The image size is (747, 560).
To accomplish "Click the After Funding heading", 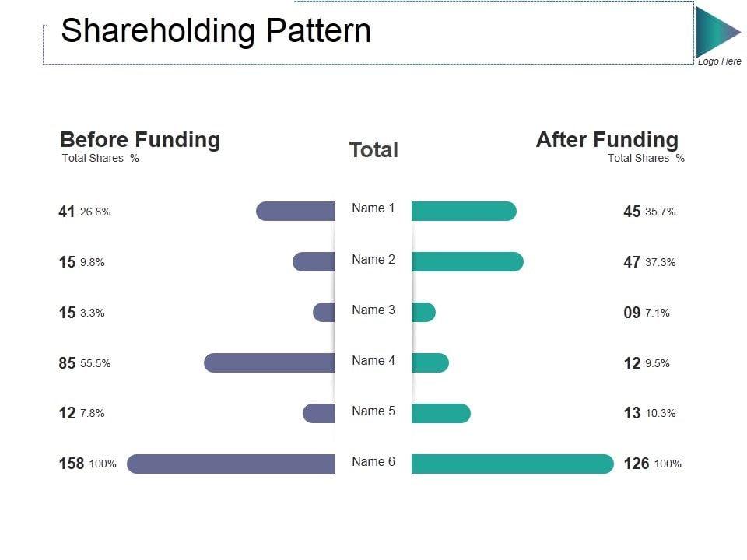I will (607, 140).
